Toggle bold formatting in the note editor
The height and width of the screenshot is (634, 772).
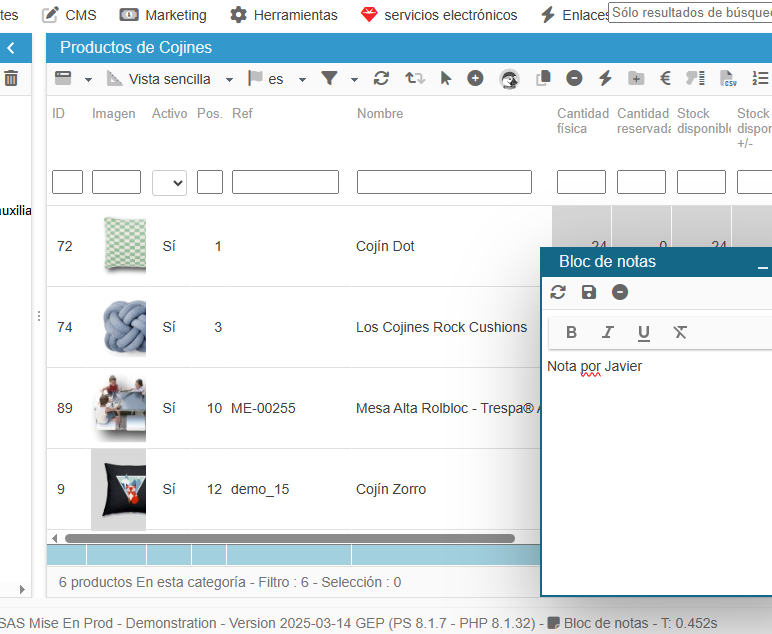click(x=572, y=332)
